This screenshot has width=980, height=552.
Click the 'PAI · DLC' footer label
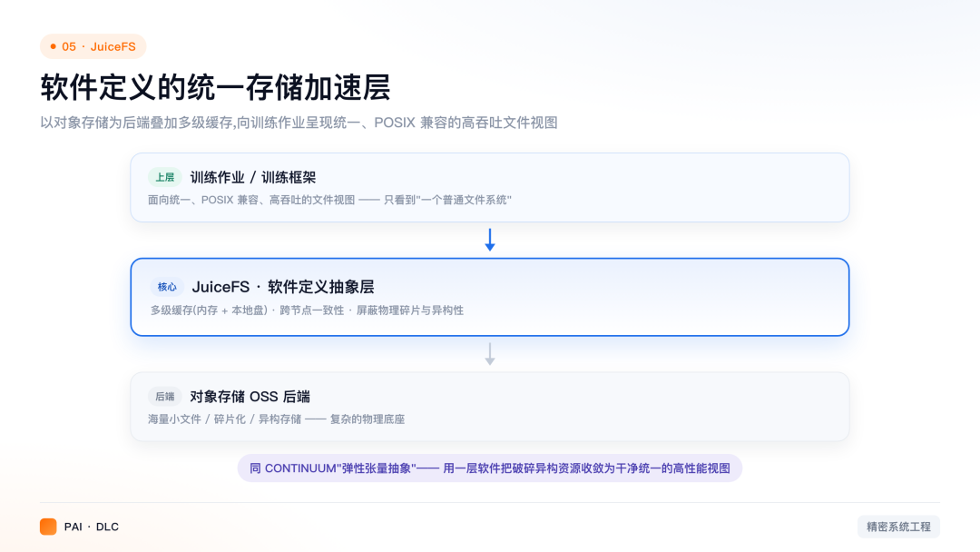tap(92, 527)
